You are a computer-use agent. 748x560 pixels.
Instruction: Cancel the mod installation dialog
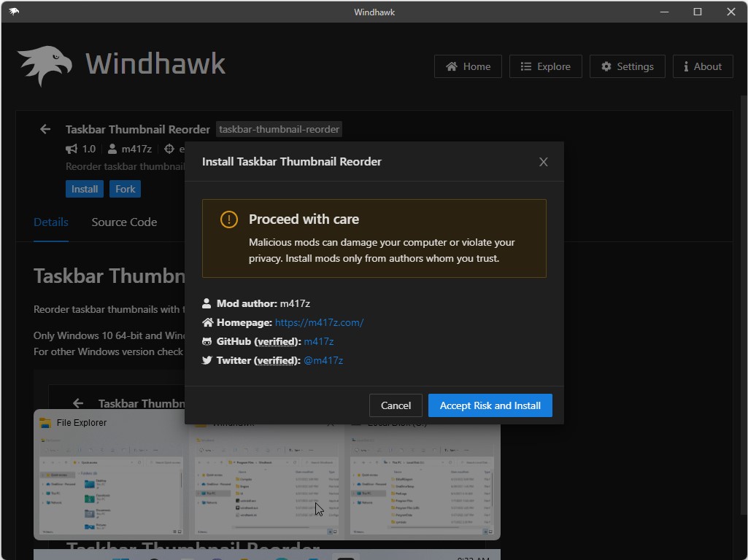coord(396,405)
